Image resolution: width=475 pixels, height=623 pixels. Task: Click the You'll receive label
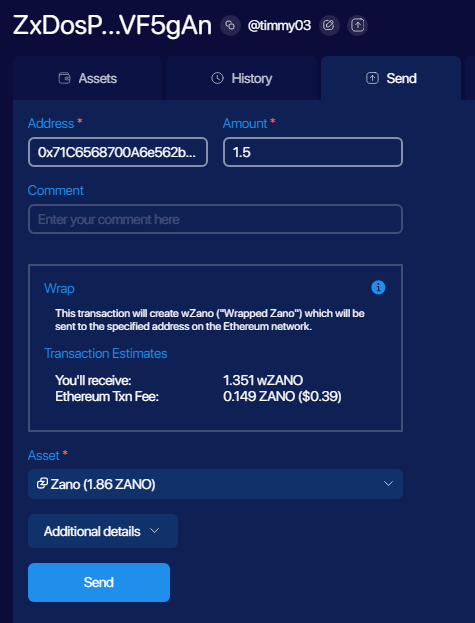pos(93,381)
